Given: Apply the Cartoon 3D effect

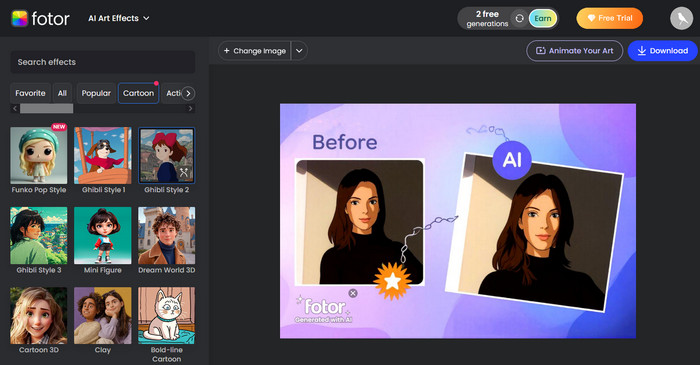Looking at the screenshot, I should 39,315.
